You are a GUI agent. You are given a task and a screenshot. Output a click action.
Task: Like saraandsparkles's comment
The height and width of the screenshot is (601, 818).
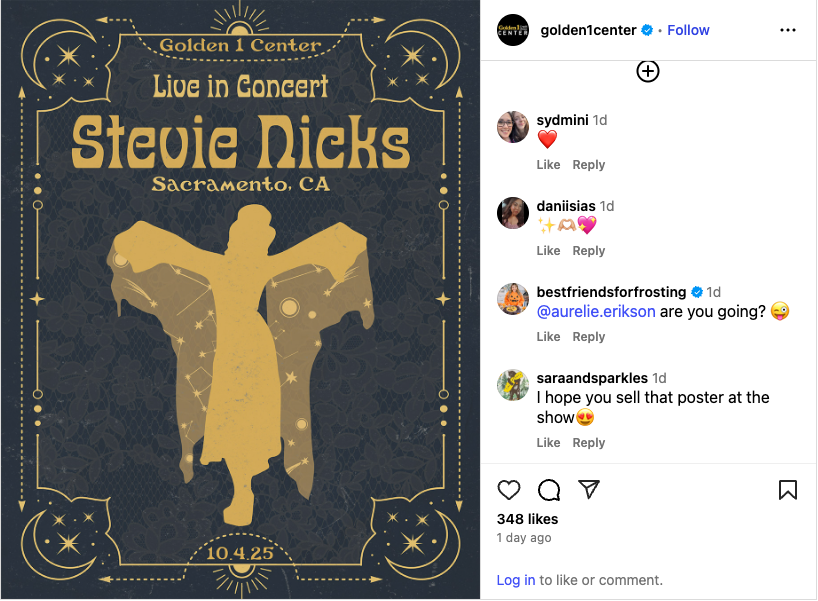tap(548, 443)
